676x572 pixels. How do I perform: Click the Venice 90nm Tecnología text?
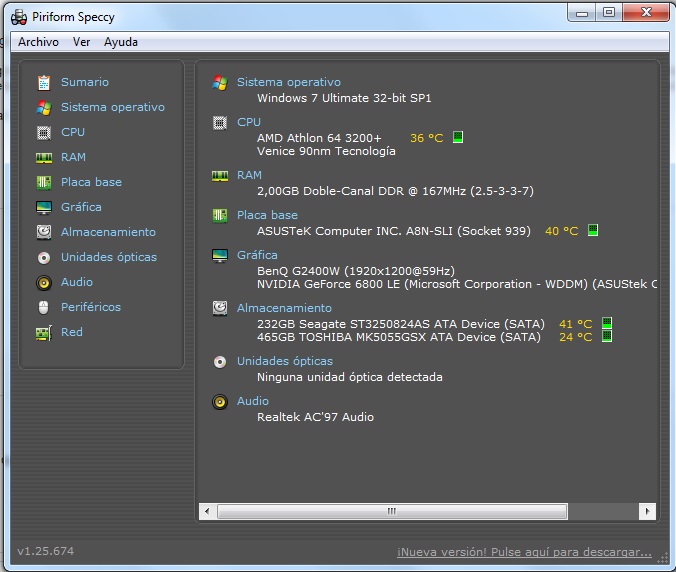(x=326, y=151)
